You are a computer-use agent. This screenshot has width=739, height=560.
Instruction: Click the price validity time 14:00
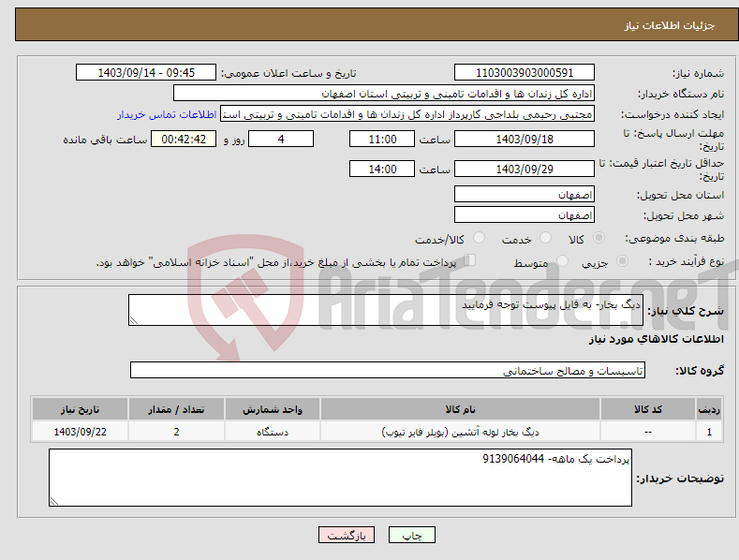(382, 169)
